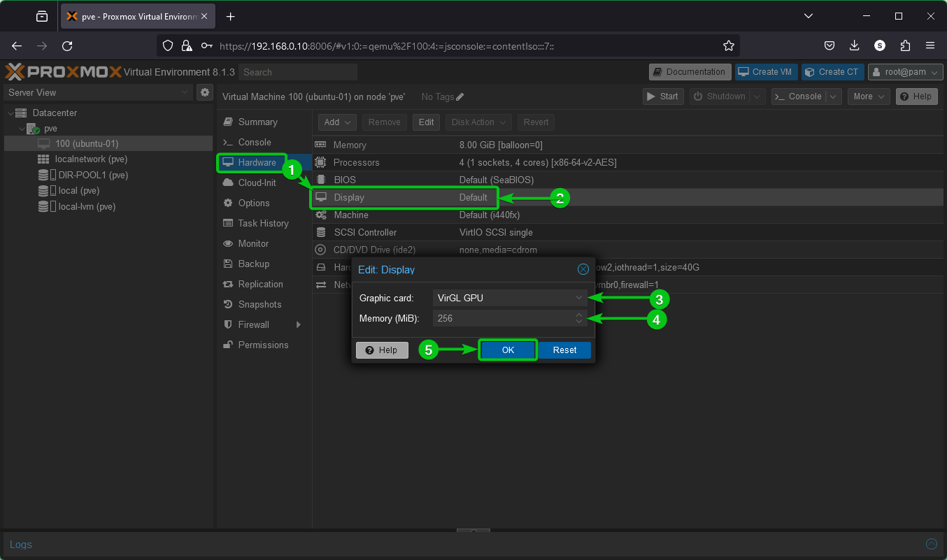This screenshot has width=947, height=560.
Task: Open the Hardware tab
Action: (x=264, y=162)
